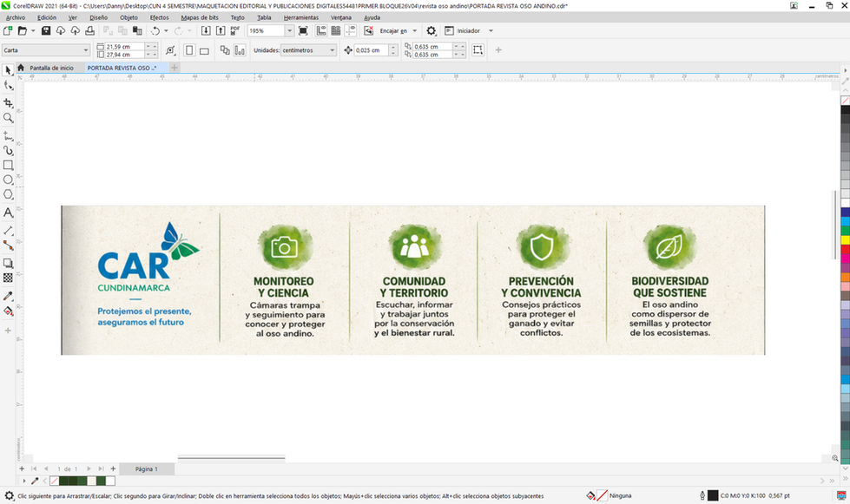
Task: Select the Zoom tool magnifier
Action: [x=8, y=118]
